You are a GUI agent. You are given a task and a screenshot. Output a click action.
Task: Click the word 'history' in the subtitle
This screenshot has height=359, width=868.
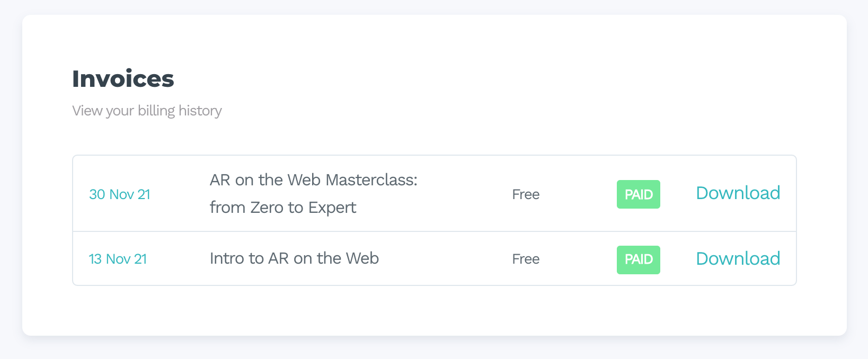pyautogui.click(x=200, y=111)
